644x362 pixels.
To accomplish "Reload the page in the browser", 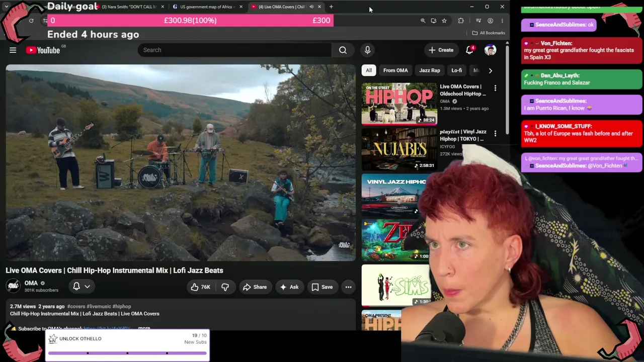I will pos(31,21).
